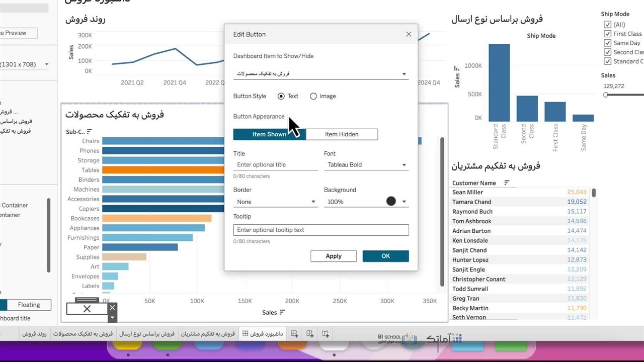Switch to the Item Hidden appearance tab
Screen dimensions: 644x362
click(342, 134)
